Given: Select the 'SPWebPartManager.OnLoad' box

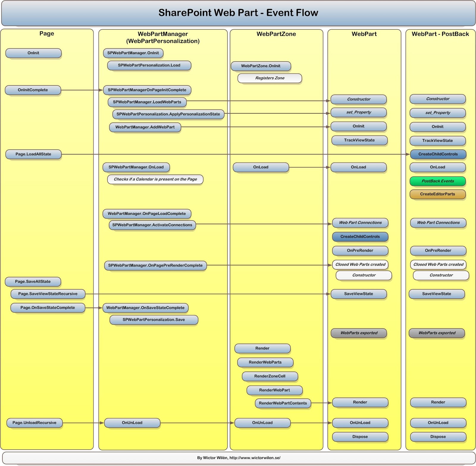Looking at the screenshot, I should coord(136,167).
